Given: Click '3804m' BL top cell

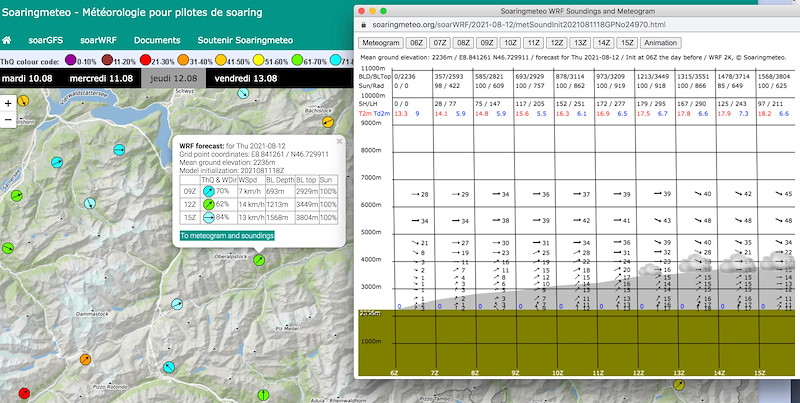Looking at the screenshot, I should [307, 218].
